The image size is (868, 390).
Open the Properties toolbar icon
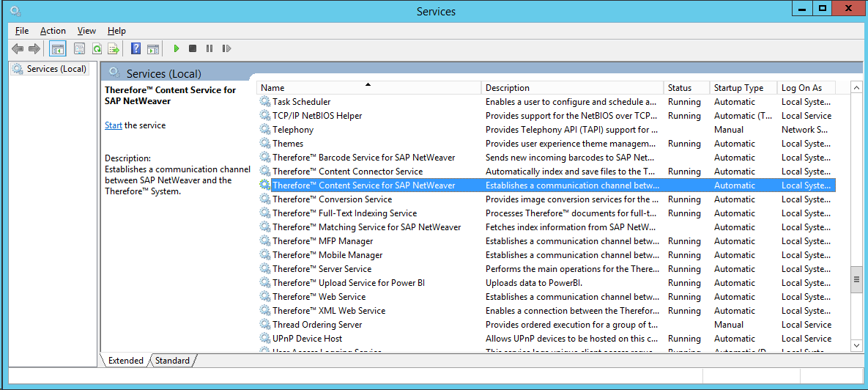79,49
